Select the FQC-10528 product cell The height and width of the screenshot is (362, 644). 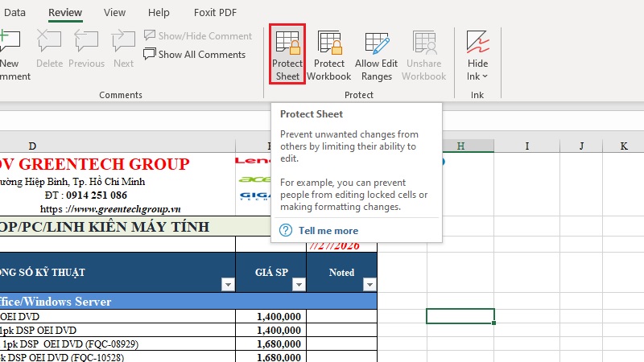pyautogui.click(x=118, y=356)
